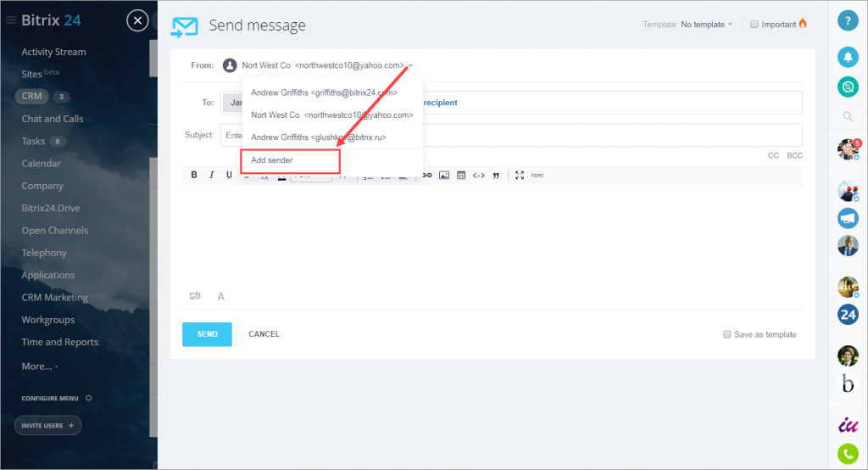Toggle italic formatting in editor toolbar
The image size is (868, 470).
pyautogui.click(x=211, y=175)
